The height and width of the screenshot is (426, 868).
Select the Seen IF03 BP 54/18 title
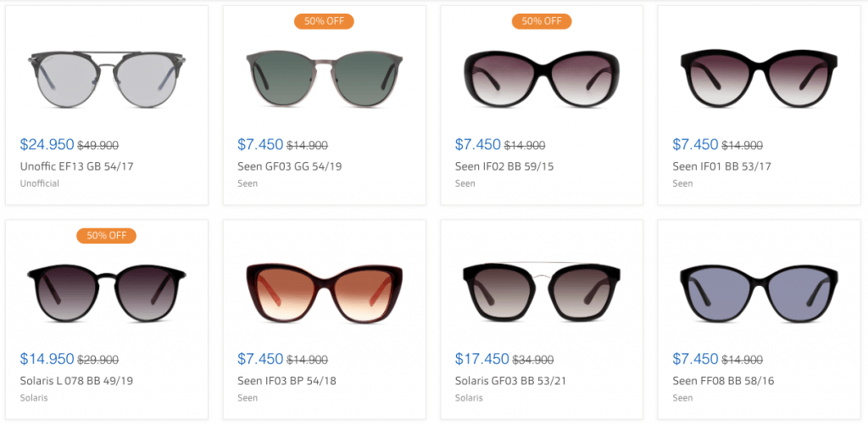click(x=287, y=381)
